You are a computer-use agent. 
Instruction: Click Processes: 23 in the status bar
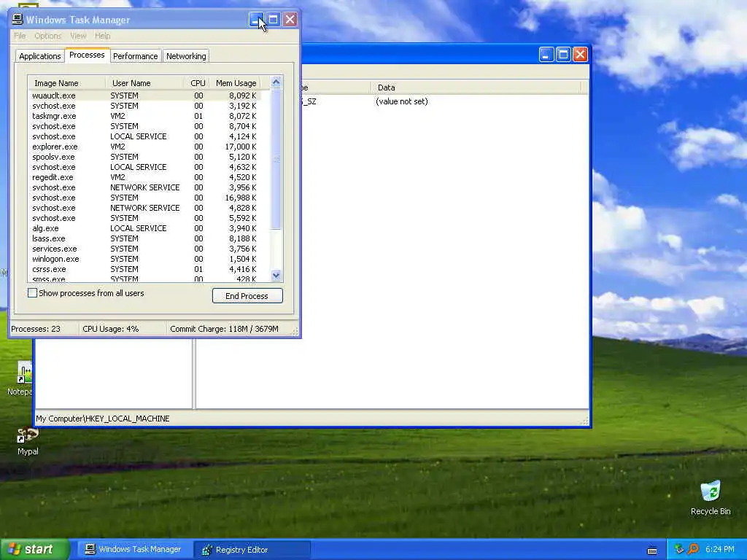36,329
